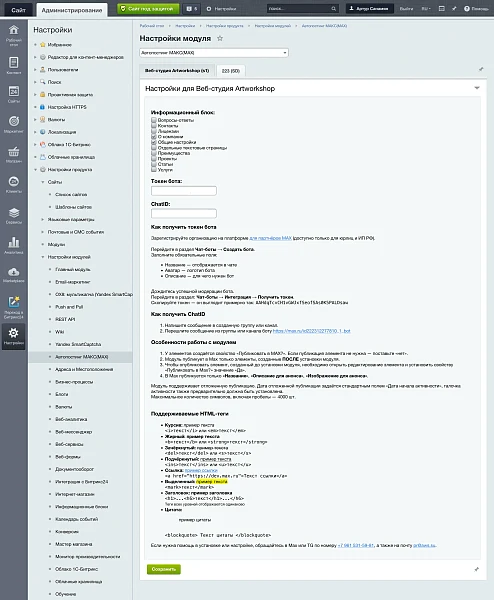Click the user profile name button
Image resolution: width=494 pixels, height=600 pixels.
click(x=370, y=8)
